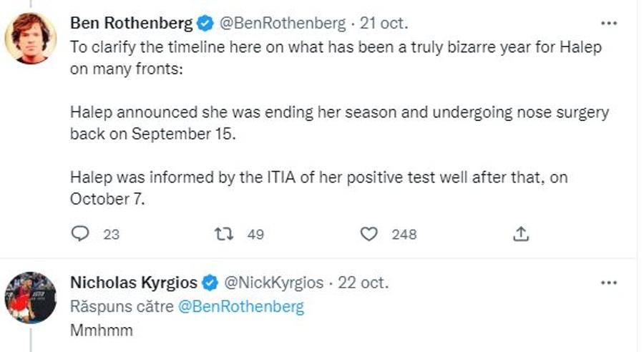Open Nicholas Kyrgios's profile via display name
The height and width of the screenshot is (352, 644).
134,283
